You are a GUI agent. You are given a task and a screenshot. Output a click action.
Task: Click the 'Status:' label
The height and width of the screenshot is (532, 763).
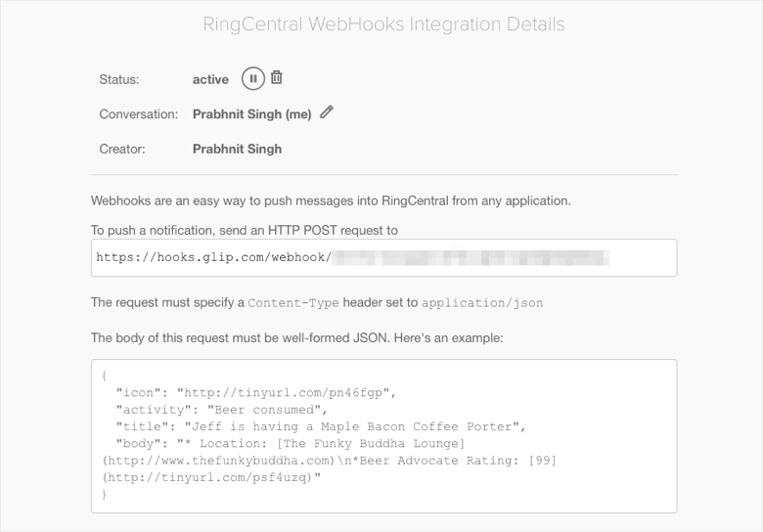[119, 79]
